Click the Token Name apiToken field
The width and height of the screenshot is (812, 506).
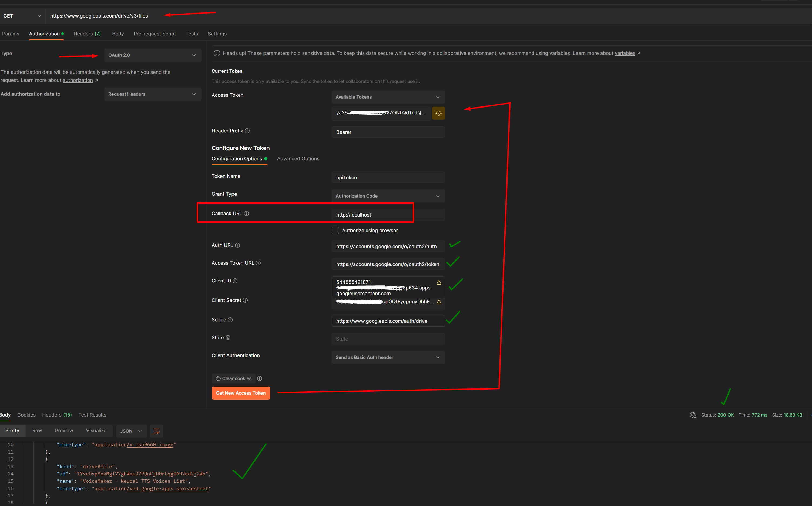(x=388, y=178)
